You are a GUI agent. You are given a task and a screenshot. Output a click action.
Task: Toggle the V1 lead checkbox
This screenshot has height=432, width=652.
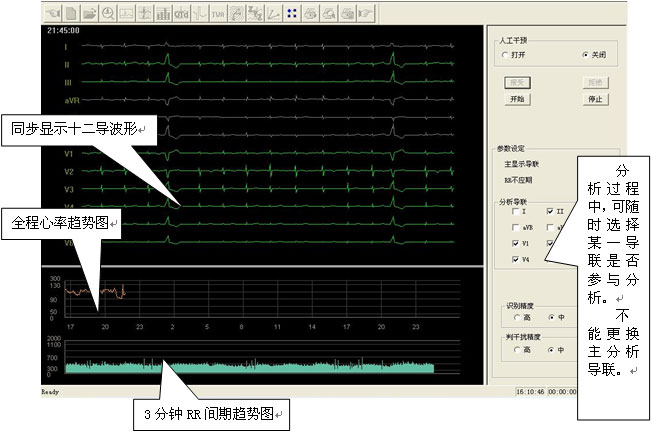515,243
